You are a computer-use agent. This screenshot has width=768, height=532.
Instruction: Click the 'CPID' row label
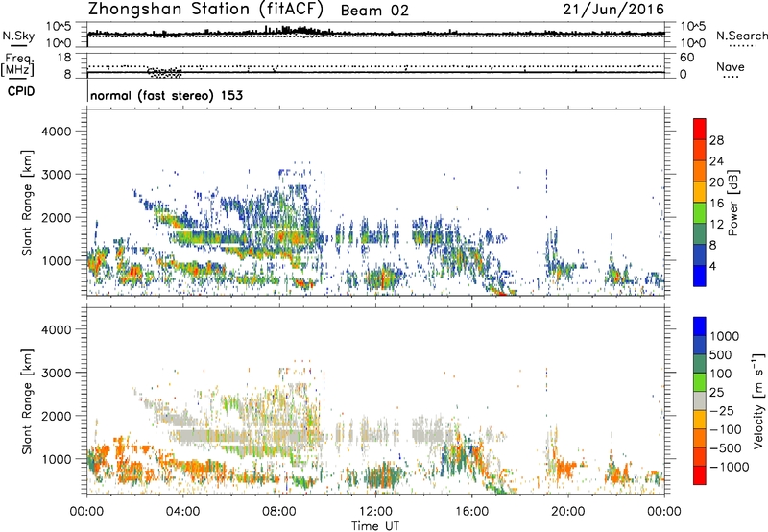pos(21,91)
